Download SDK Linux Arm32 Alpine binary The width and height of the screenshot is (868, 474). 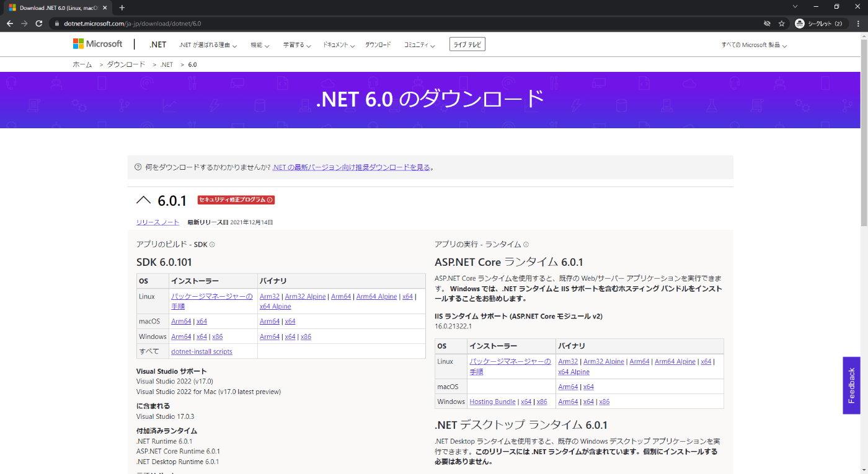tap(305, 297)
